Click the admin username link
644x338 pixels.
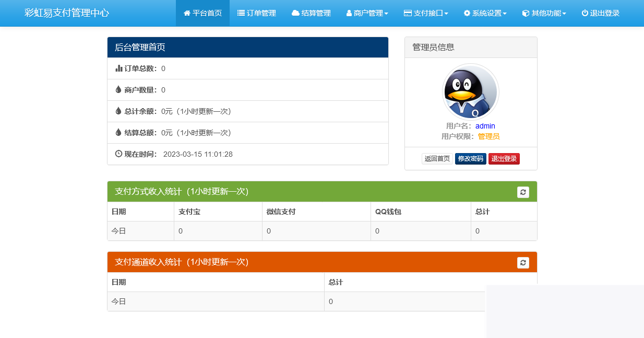coord(485,126)
